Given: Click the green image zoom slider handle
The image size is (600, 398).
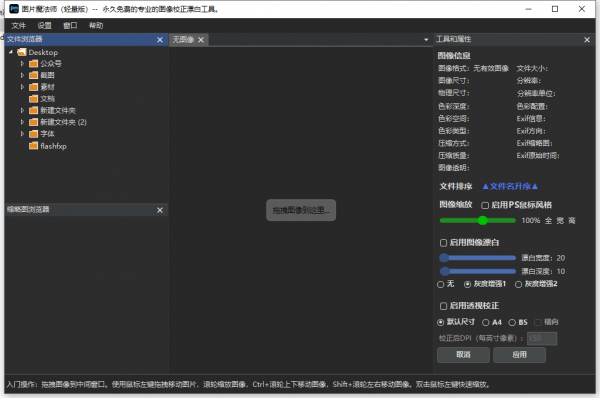Looking at the screenshot, I should [483, 220].
